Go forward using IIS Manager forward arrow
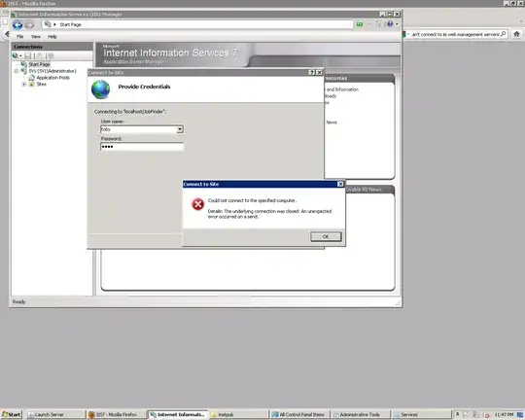 tap(30, 25)
